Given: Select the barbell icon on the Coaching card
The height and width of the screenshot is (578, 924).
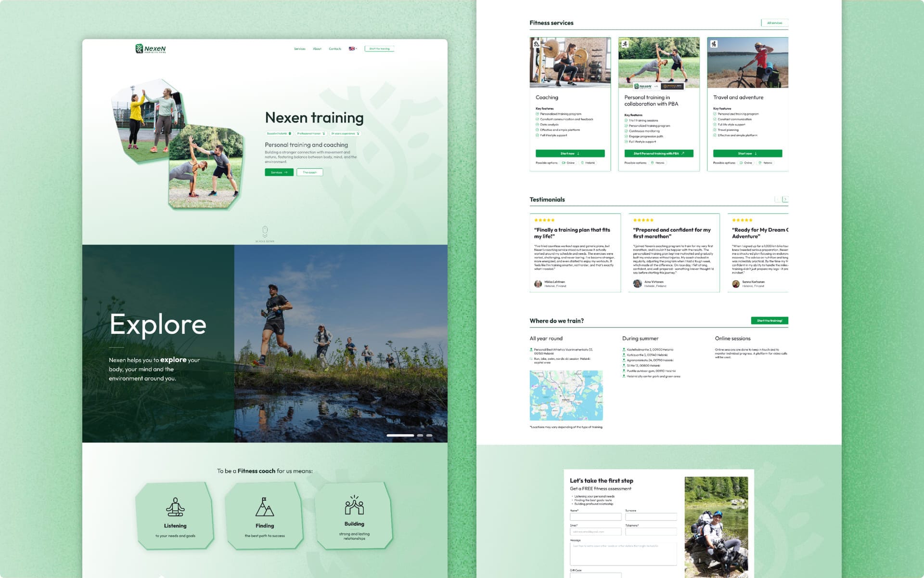Looking at the screenshot, I should (538, 44).
